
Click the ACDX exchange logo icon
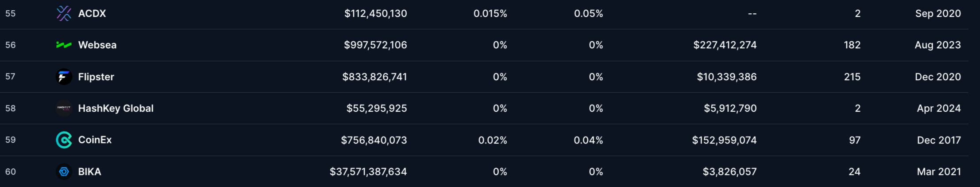[64, 13]
